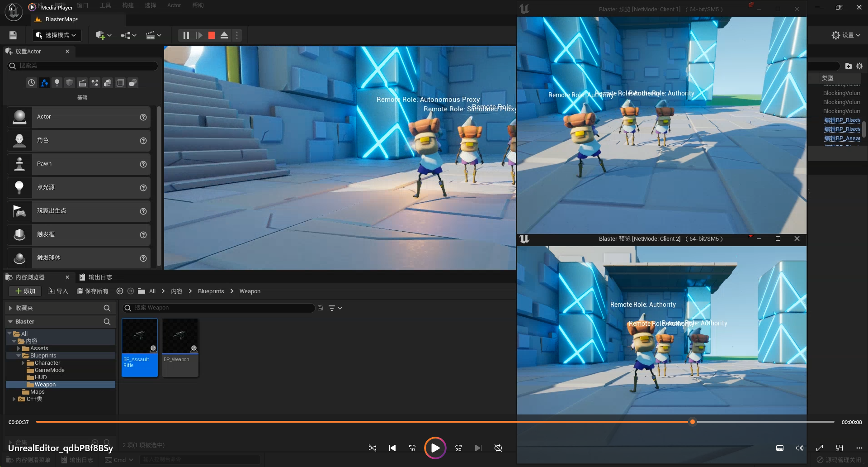Expand the C++类 tree arrow
The width and height of the screenshot is (868, 467).
tap(14, 399)
